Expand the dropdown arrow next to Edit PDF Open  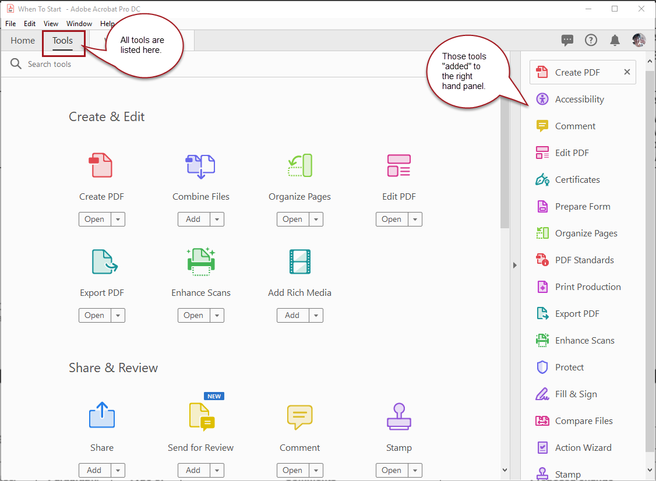point(415,219)
